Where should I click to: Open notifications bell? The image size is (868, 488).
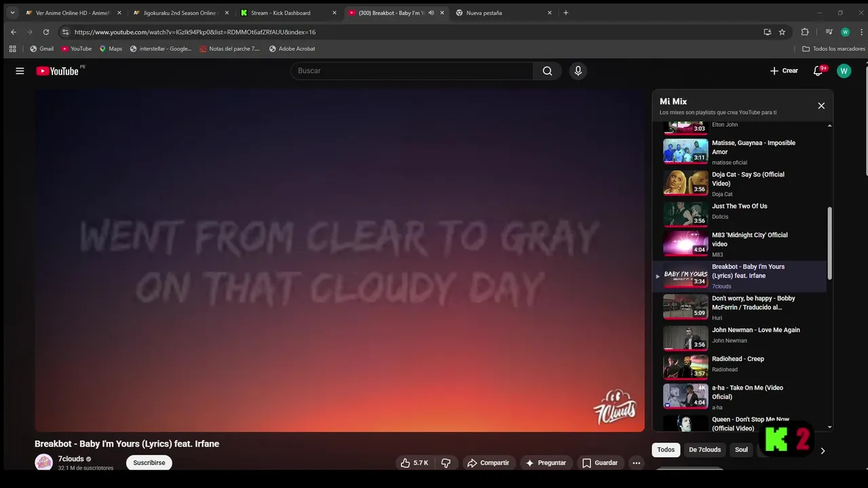pyautogui.click(x=818, y=71)
